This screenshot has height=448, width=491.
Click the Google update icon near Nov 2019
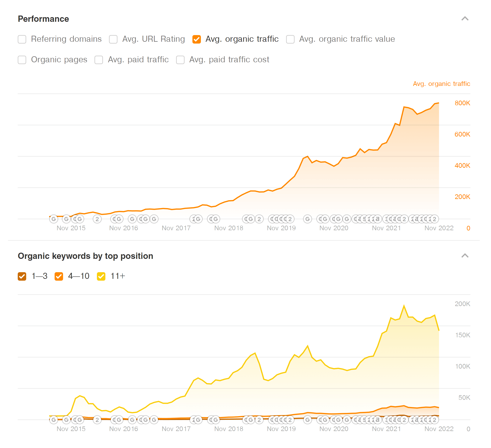(307, 219)
